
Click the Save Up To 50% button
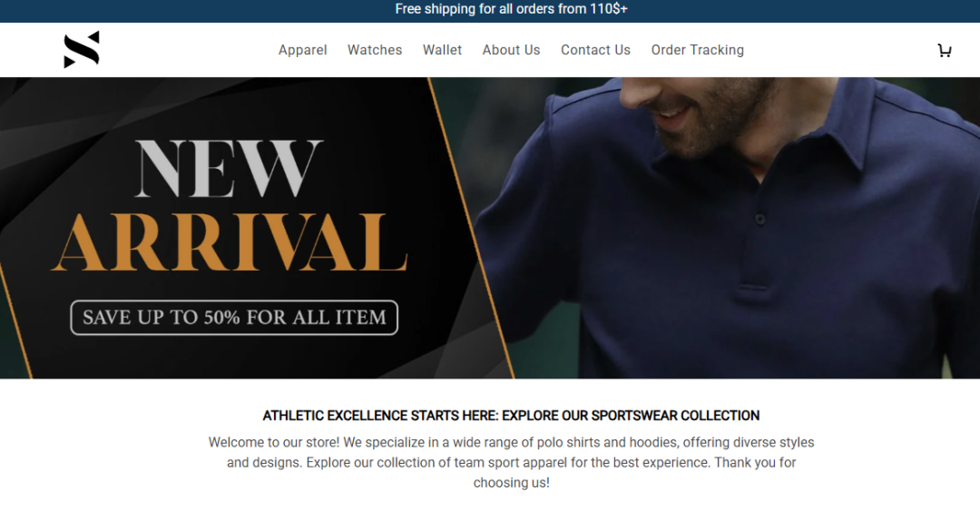234,318
